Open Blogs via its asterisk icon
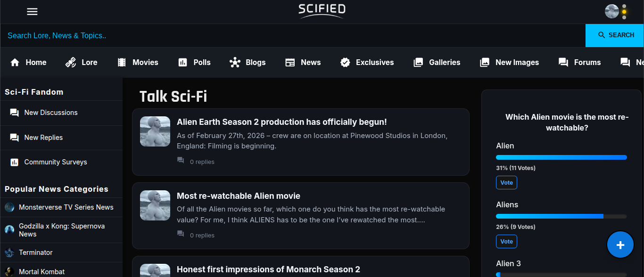 point(235,62)
